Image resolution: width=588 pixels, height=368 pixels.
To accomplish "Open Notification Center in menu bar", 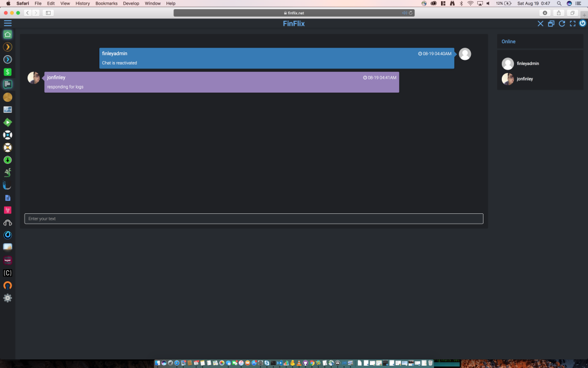I will 579,3.
